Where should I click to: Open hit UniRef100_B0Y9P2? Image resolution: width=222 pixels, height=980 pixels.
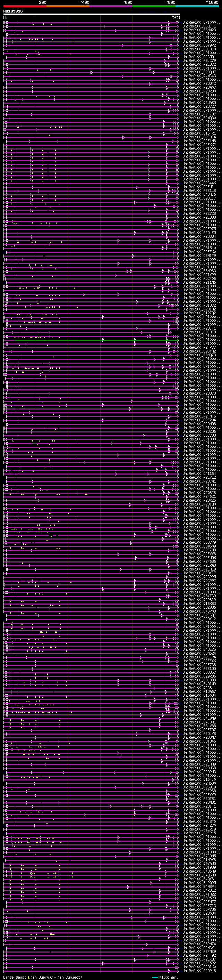pyautogui.click(x=199, y=45)
